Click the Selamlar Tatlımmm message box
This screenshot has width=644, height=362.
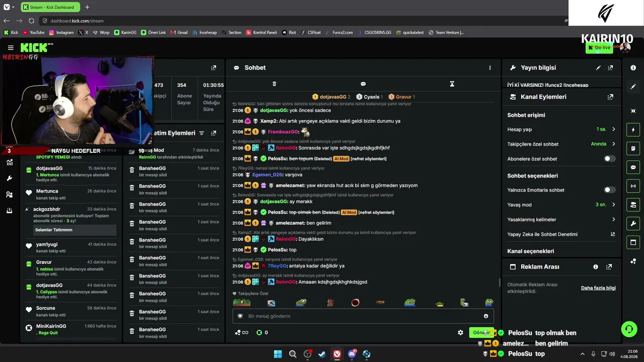[75, 230]
